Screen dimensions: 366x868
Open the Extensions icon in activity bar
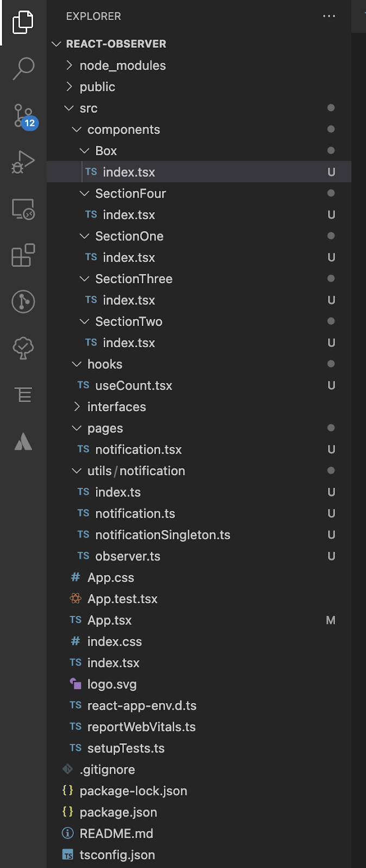[x=23, y=256]
